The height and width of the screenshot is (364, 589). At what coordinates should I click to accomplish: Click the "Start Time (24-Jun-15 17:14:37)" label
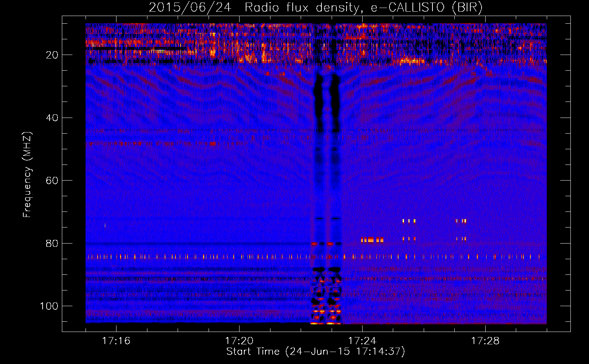pyautogui.click(x=316, y=352)
